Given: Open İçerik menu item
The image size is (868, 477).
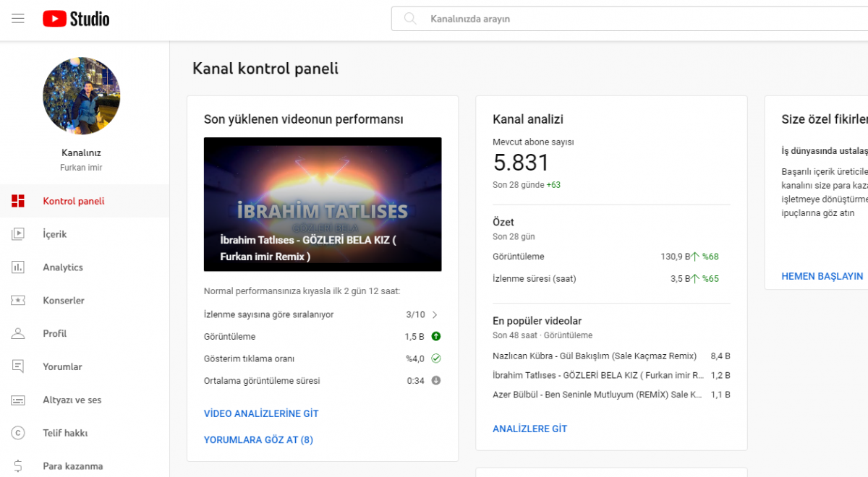Looking at the screenshot, I should [85, 234].
